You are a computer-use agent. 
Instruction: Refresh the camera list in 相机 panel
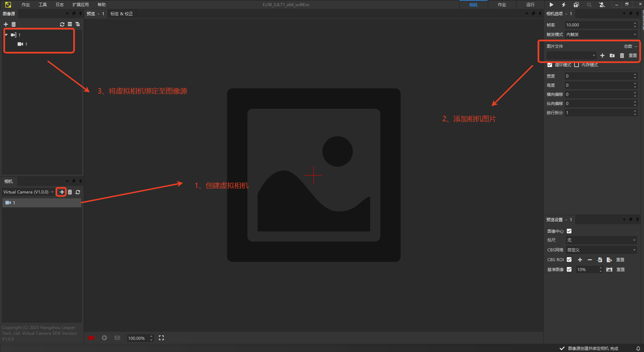[x=78, y=192]
